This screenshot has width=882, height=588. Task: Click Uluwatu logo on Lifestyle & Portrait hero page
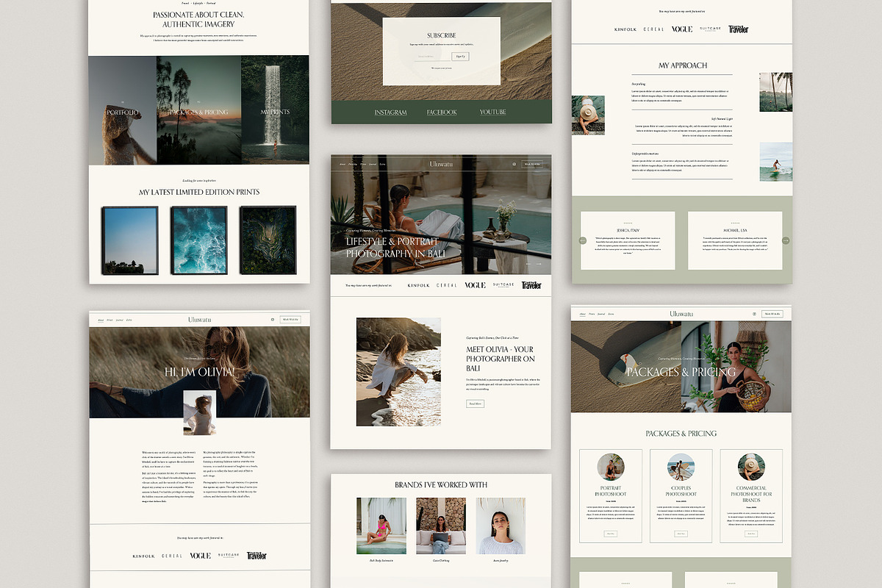click(x=441, y=164)
